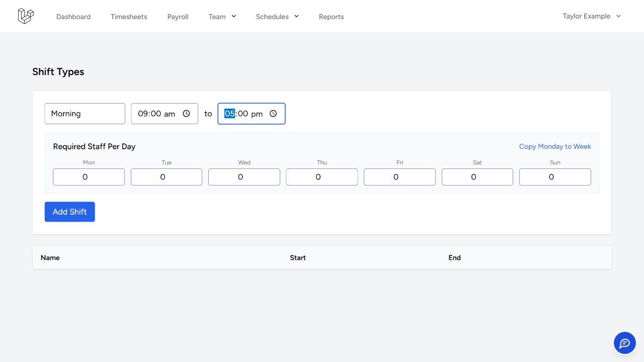
Task: Focus the Thu required staff field
Action: [322, 177]
